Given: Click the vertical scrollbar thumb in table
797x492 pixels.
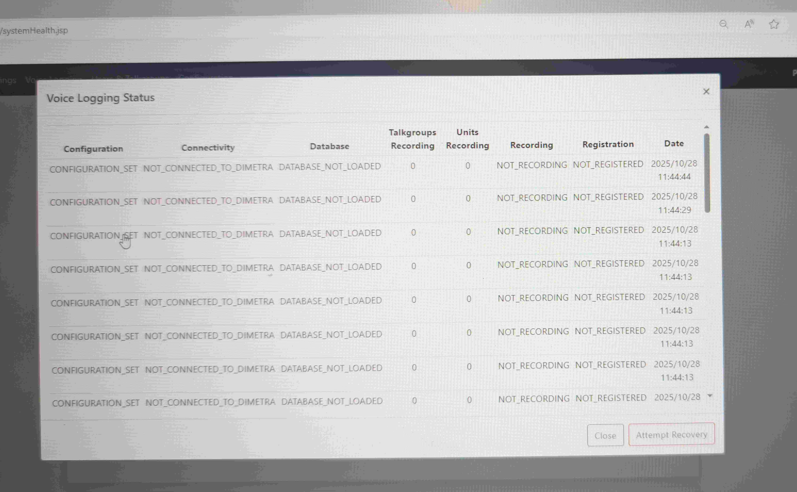Looking at the screenshot, I should coord(707,173).
